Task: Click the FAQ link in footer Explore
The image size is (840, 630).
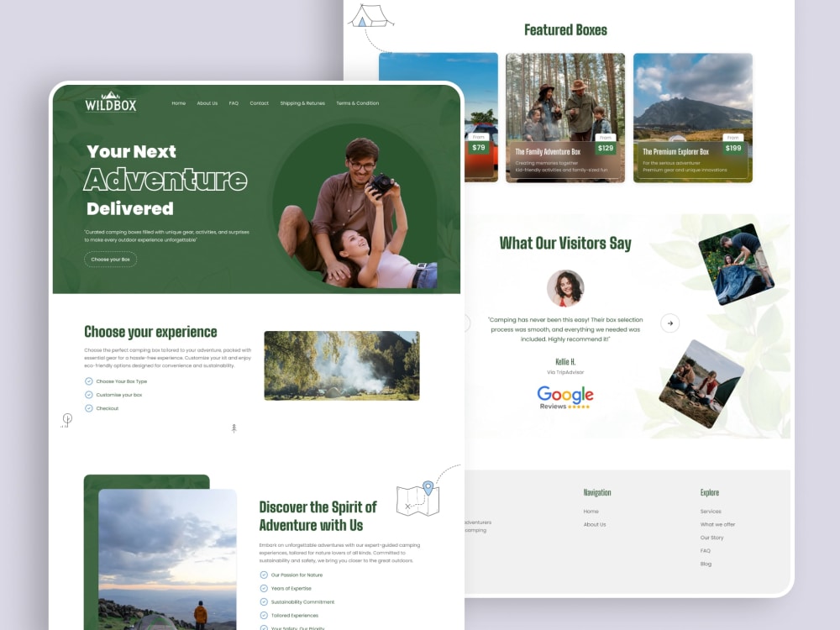Action: tap(705, 551)
